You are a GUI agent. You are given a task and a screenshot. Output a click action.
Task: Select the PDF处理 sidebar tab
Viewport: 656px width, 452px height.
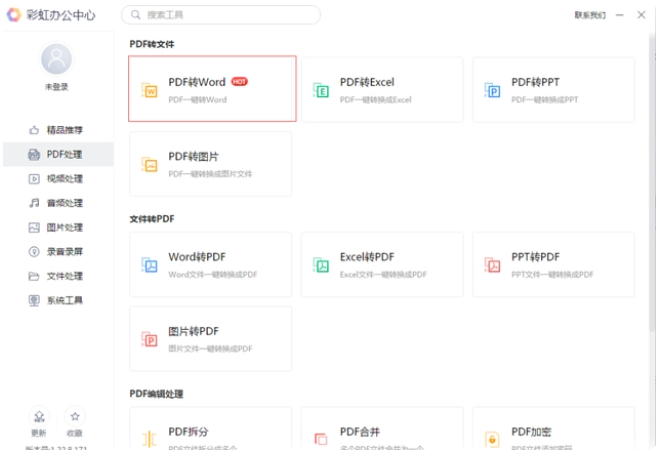point(58,154)
